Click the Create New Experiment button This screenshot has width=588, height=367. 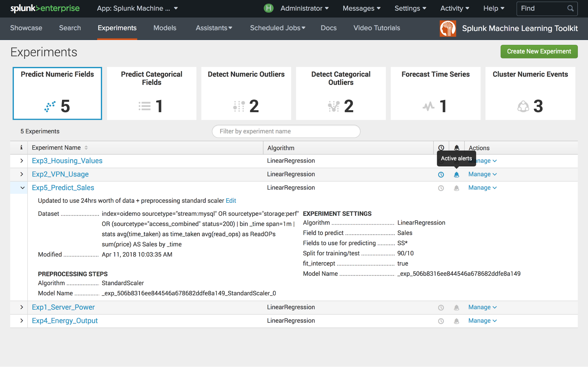click(x=539, y=51)
